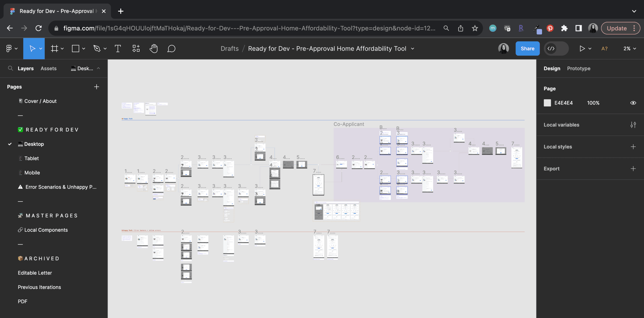
Task: Open the Resources components tool
Action: pyautogui.click(x=136, y=48)
